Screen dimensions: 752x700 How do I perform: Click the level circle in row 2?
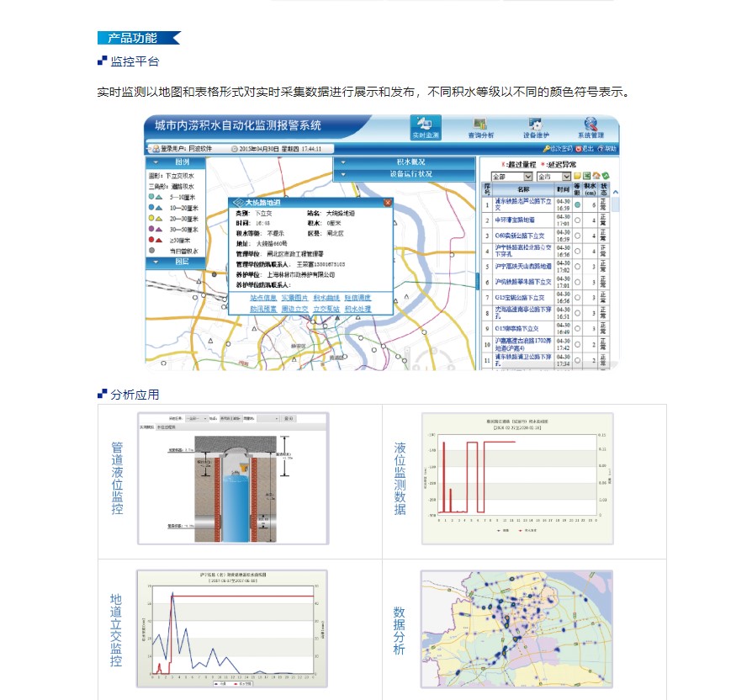pos(577,220)
